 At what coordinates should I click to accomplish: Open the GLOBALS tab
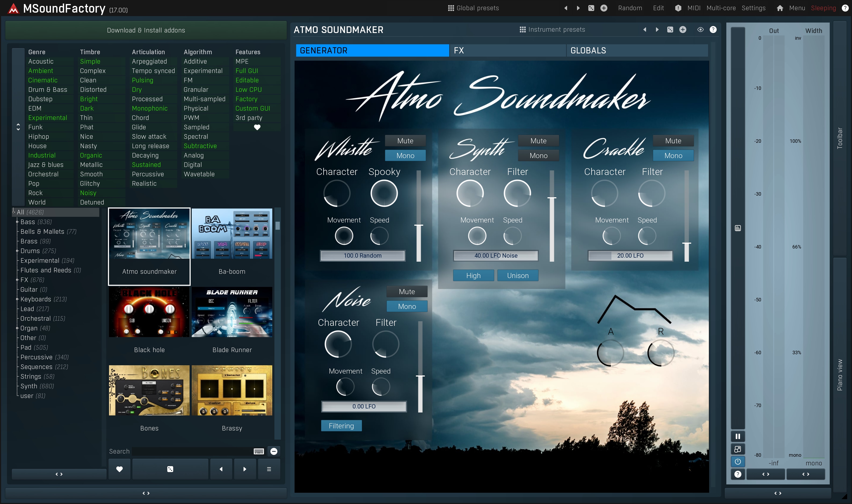pyautogui.click(x=637, y=51)
